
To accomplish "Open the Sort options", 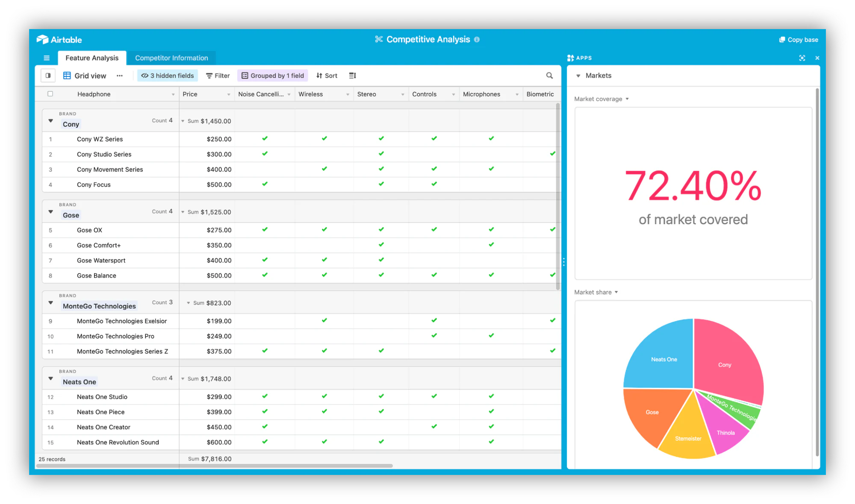I will [x=327, y=76].
